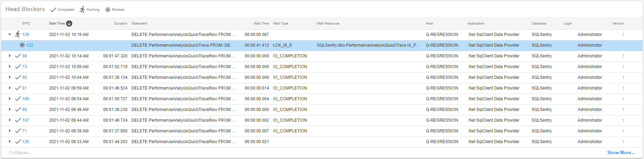The height and width of the screenshot is (159, 644).
Task: Click the Completed checkmark icon for SPID 73
Action: [x=18, y=66]
